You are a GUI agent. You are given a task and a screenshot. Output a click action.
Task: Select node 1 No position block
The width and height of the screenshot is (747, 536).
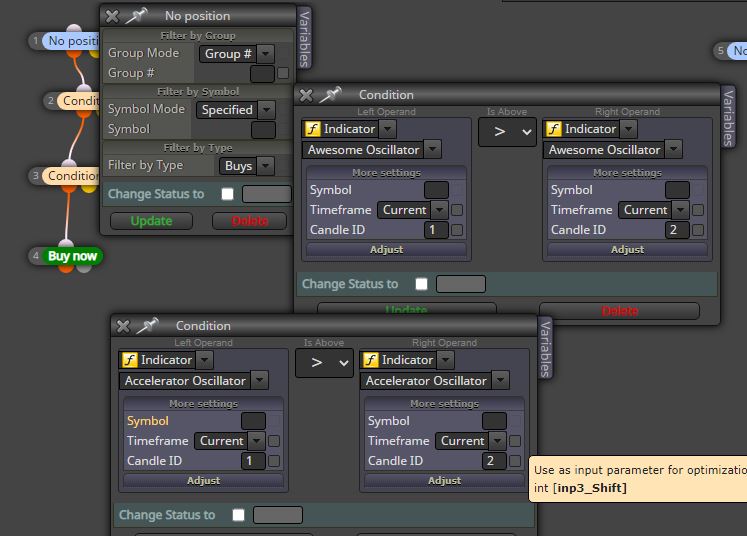[71, 41]
